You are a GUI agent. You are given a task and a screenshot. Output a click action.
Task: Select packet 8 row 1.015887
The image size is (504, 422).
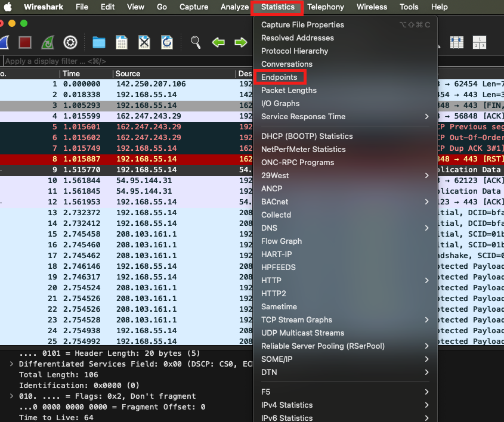126,159
